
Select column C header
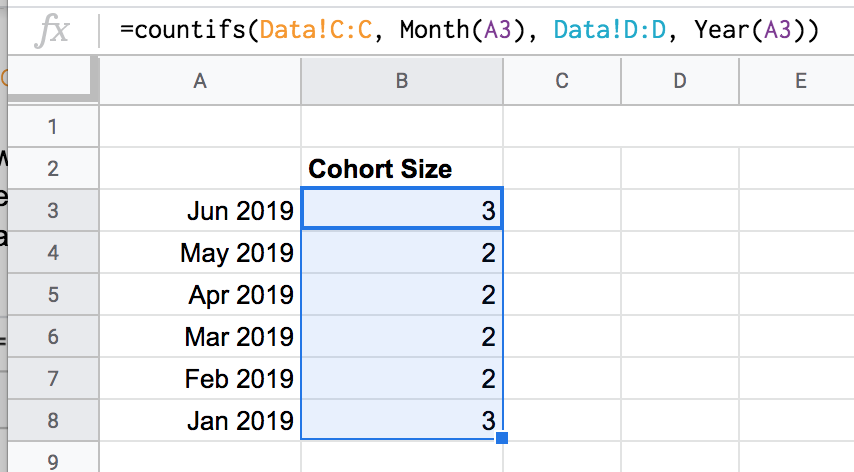tap(561, 82)
